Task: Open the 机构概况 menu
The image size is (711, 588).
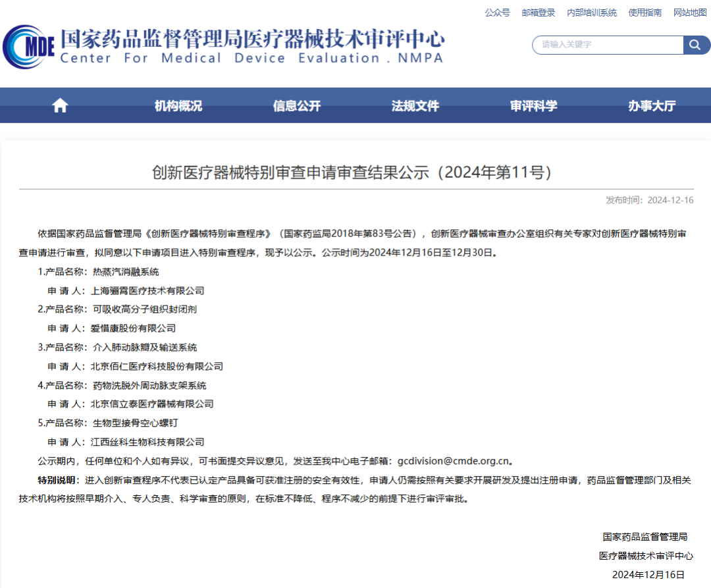Action: 178,106
